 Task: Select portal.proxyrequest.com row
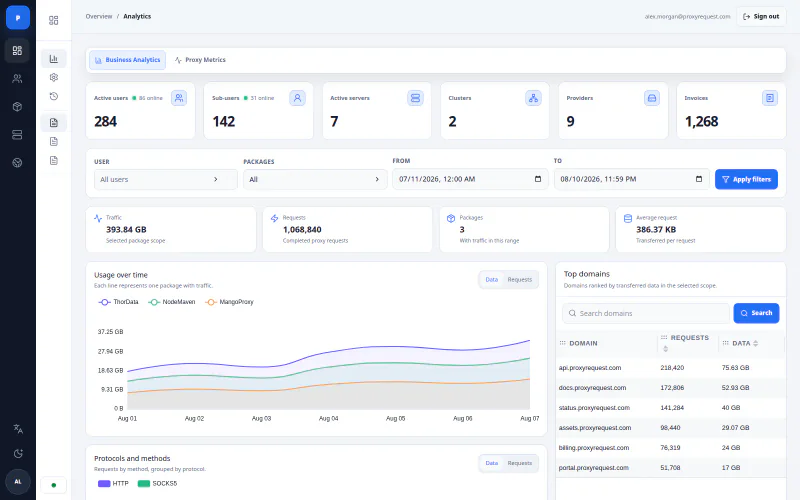pyautogui.click(x=670, y=467)
